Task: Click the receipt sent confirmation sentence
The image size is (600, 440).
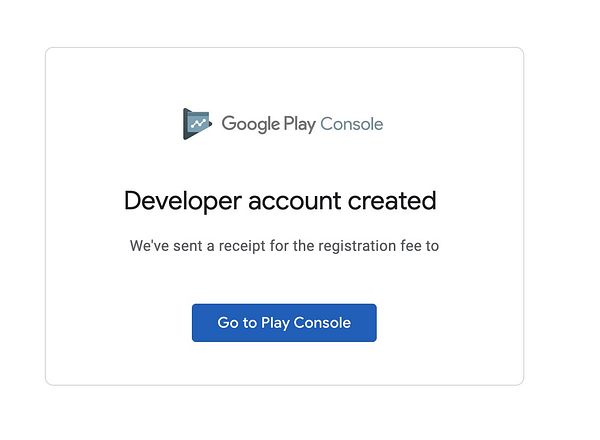Action: pyautogui.click(x=284, y=246)
